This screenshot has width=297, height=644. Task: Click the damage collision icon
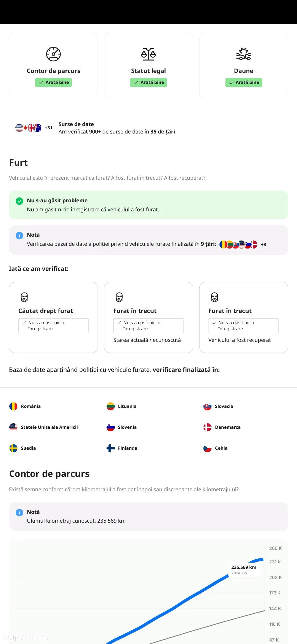pos(244,54)
